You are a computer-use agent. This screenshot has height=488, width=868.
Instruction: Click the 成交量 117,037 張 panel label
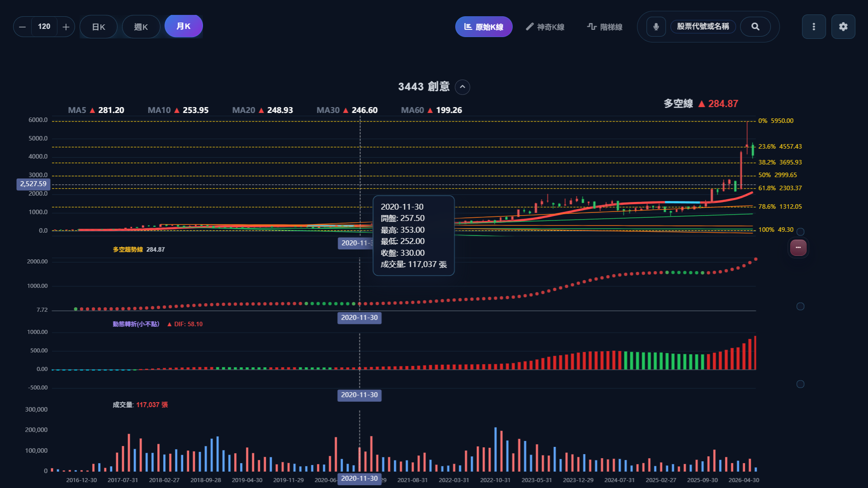pyautogui.click(x=140, y=405)
